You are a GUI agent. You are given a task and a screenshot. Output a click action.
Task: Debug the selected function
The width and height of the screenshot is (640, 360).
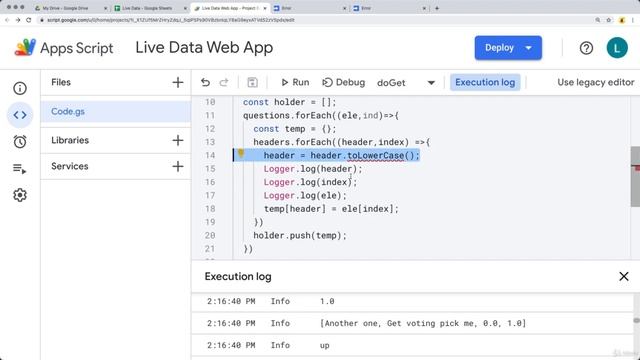(343, 82)
